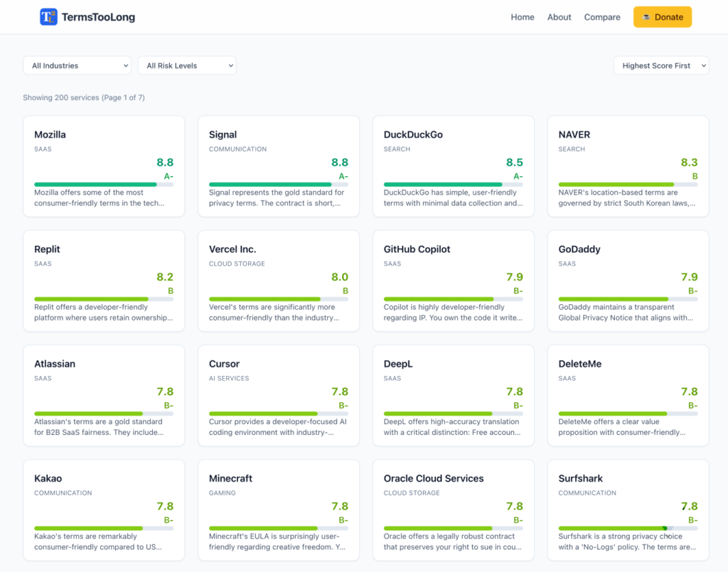Click the Surfshark score bar
The width and height of the screenshot is (728, 572).
click(628, 528)
